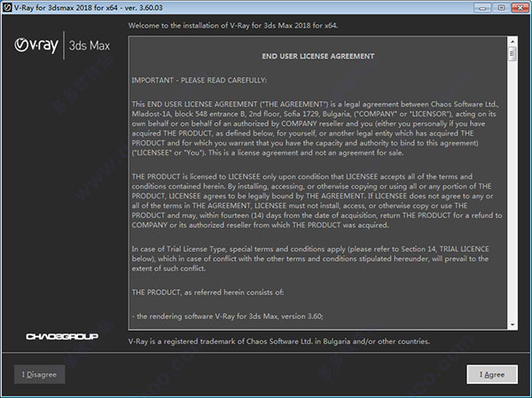Click the END USER LICENSE AGREEMENT heading
The image size is (532, 398).
point(318,57)
